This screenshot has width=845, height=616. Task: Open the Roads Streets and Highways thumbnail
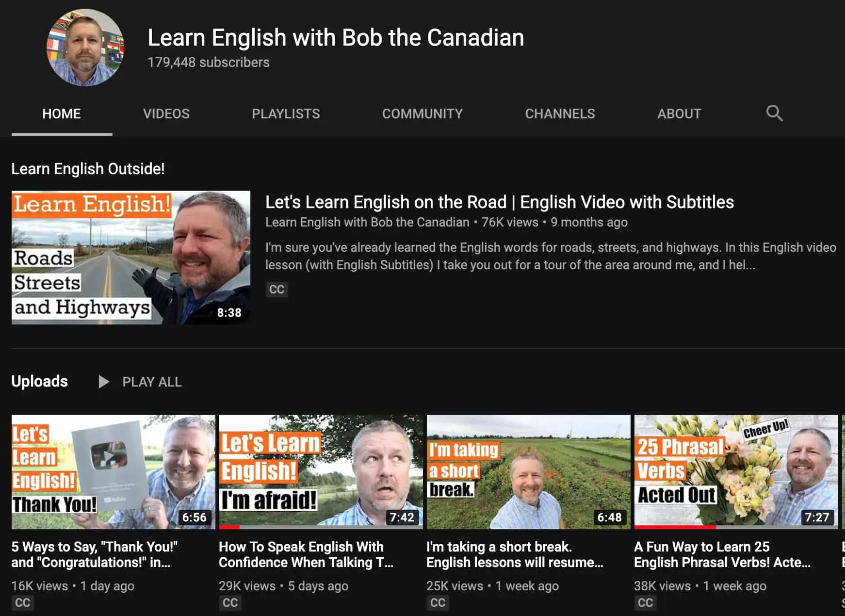click(x=131, y=258)
